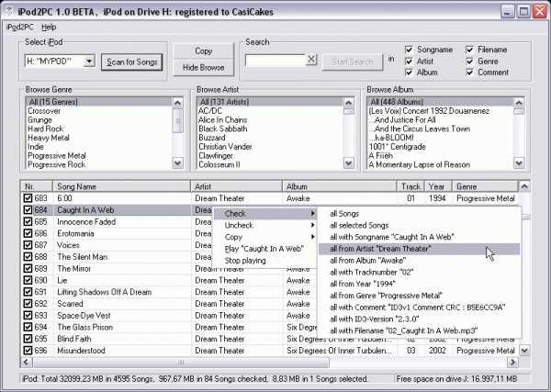Sort by Genre column header
551x392 pixels.
(485, 186)
